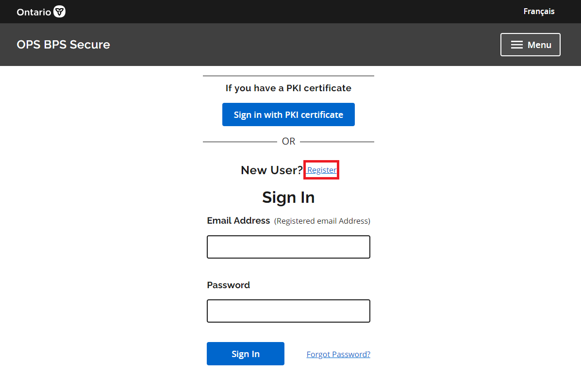Focus the Email Address input field
The height and width of the screenshot is (392, 581).
(x=288, y=247)
